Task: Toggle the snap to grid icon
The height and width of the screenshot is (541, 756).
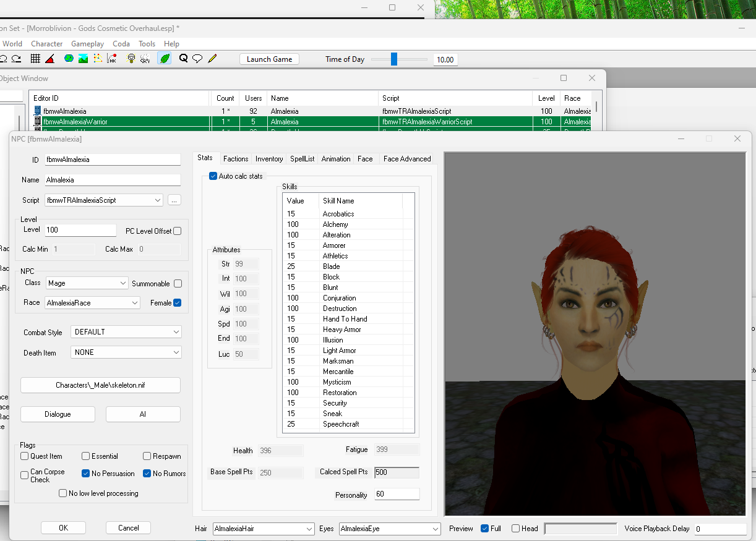Action: (35, 59)
